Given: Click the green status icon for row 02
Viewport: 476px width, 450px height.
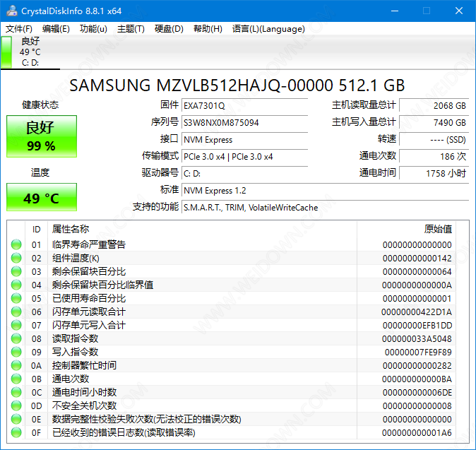Looking at the screenshot, I should point(16,258).
